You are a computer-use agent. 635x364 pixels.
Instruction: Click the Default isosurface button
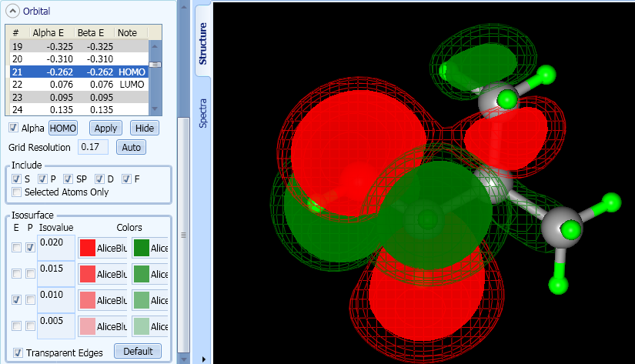(x=138, y=351)
